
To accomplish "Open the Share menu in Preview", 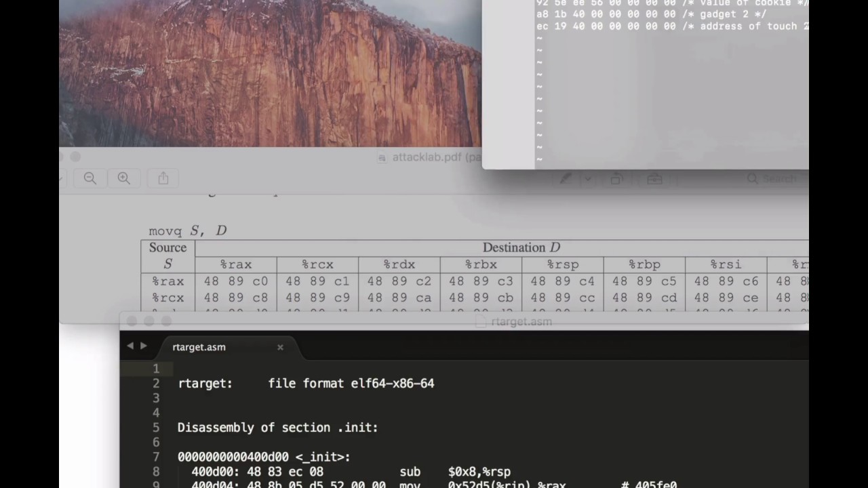I will coord(163,178).
